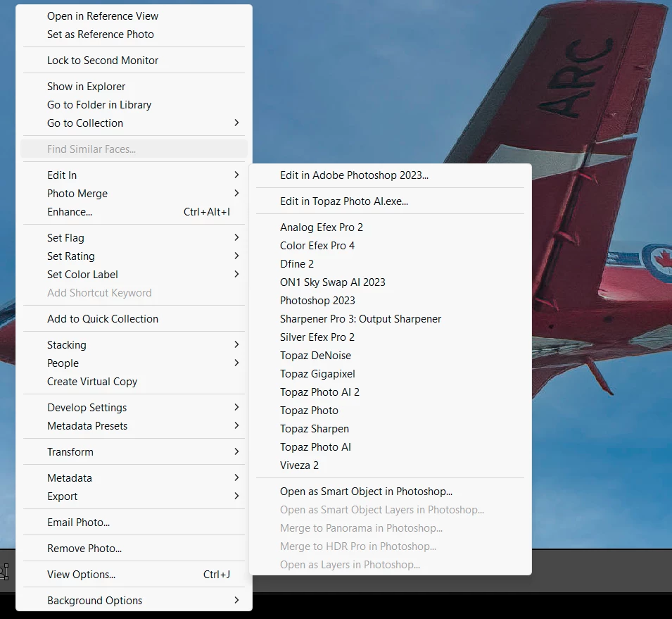This screenshot has height=619, width=672.
Task: Pick Color Efex Pro 4
Action: coord(390,246)
